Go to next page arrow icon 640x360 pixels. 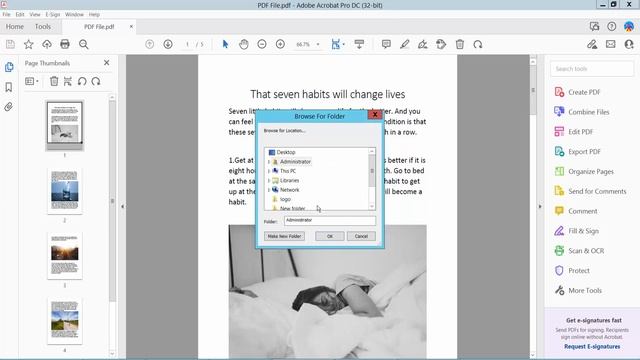(x=168, y=44)
